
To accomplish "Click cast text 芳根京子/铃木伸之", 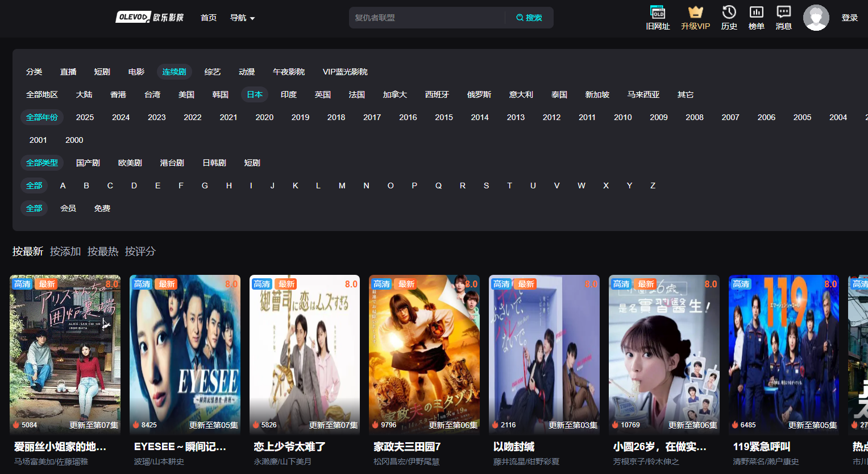I will (646, 461).
